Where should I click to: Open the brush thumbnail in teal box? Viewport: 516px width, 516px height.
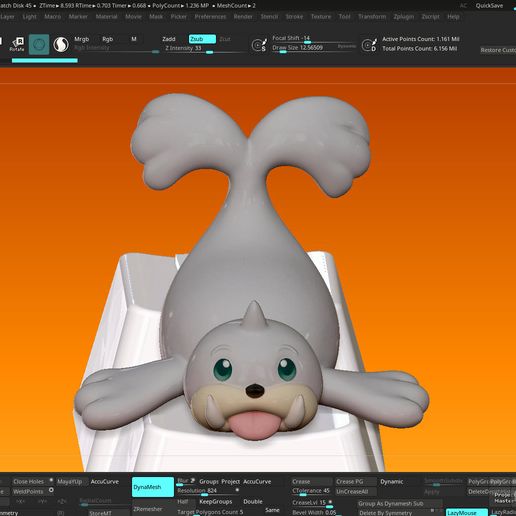(x=39, y=44)
